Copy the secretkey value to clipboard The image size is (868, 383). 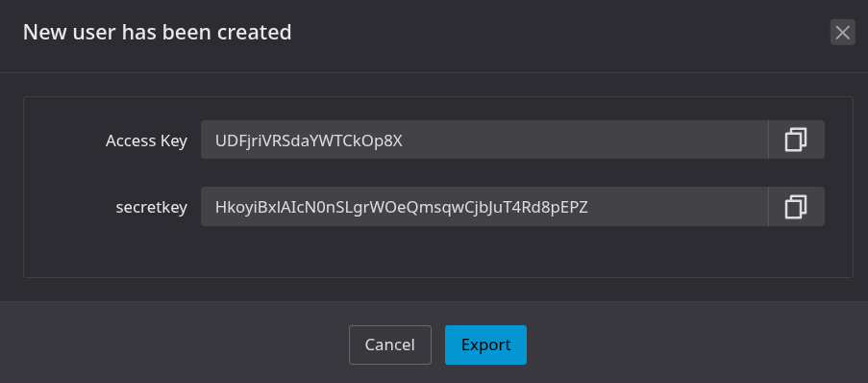click(x=796, y=207)
